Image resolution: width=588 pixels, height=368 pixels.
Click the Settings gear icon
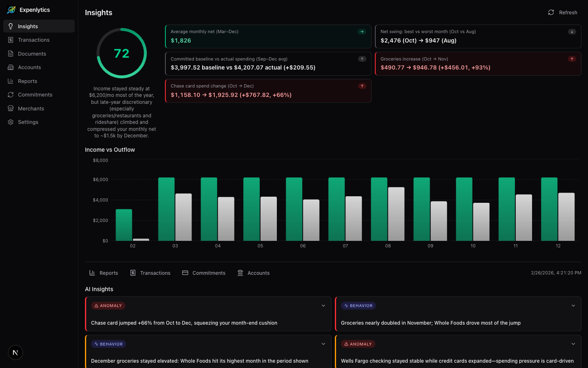[10, 122]
